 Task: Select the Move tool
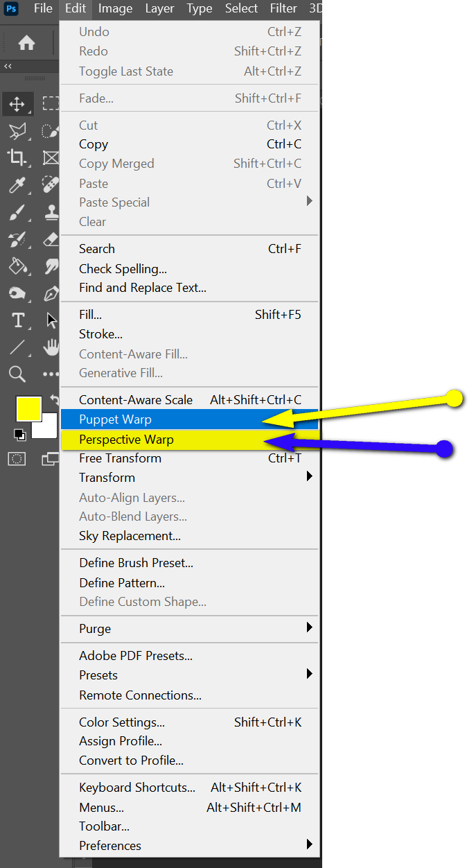pyautogui.click(x=17, y=104)
